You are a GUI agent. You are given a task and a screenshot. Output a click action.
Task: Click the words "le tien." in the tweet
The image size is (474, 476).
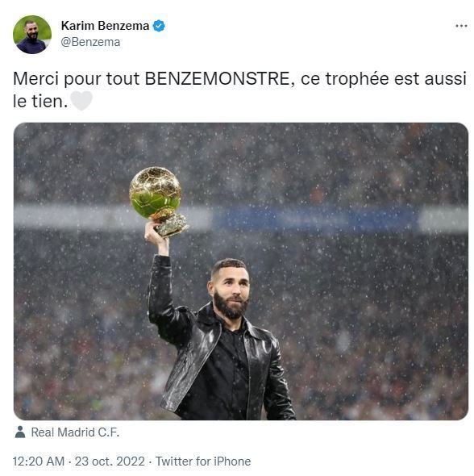(40, 102)
